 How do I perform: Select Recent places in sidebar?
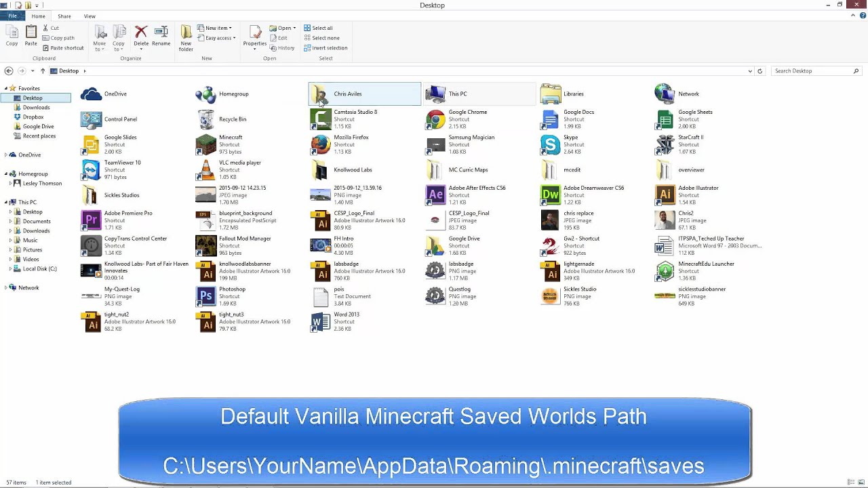pos(39,136)
